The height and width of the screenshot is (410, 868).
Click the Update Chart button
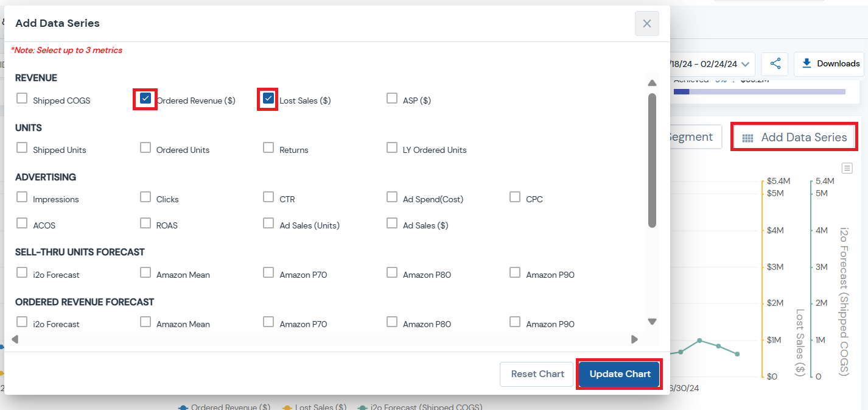620,374
